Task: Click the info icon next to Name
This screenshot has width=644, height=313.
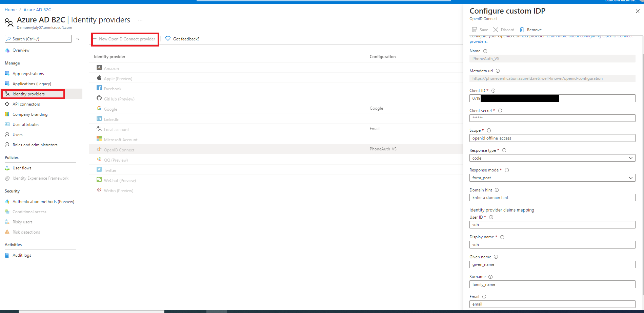Action: click(x=485, y=51)
